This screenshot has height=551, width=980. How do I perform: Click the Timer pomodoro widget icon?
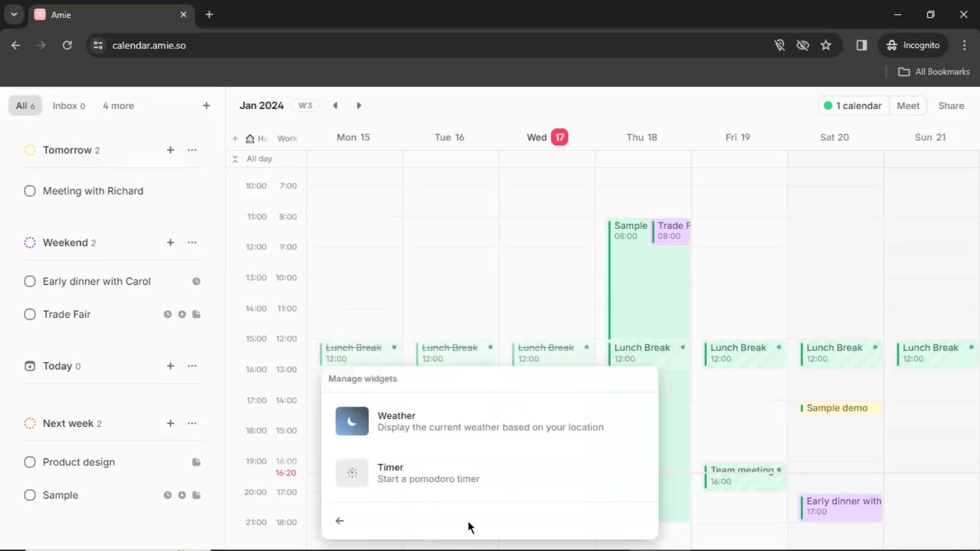[x=351, y=472]
